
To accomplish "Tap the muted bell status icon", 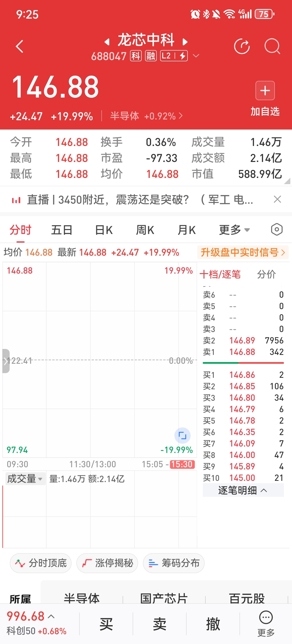I will [216, 14].
